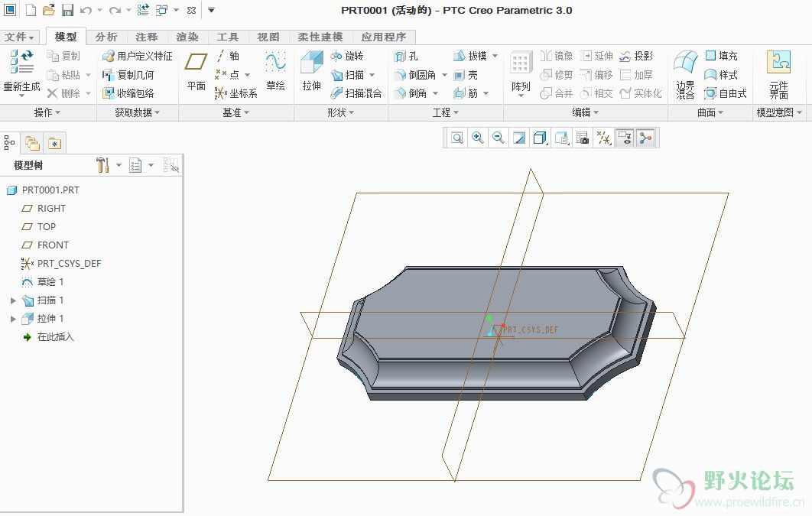Expand the 拉伸 1 tree node

(14, 319)
